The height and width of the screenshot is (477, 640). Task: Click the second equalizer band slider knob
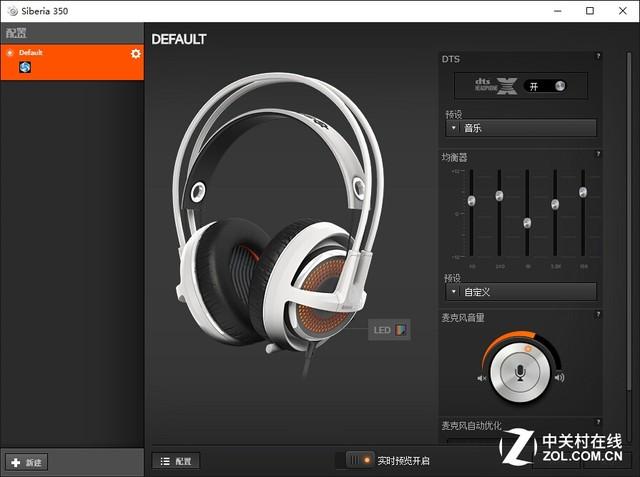pyautogui.click(x=499, y=195)
